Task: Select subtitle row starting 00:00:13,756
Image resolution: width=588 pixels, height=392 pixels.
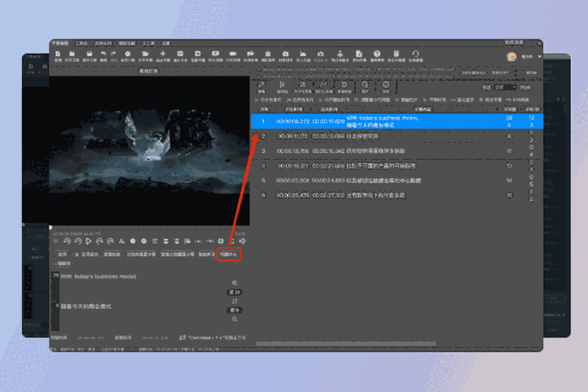Action: coord(397,151)
